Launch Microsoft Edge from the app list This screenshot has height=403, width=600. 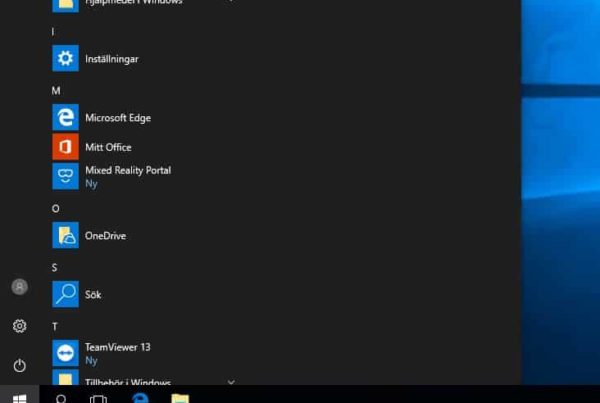[117, 118]
